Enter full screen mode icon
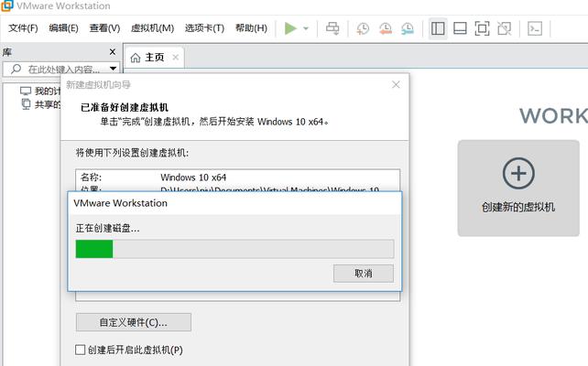This screenshot has height=366, width=588. 482,28
